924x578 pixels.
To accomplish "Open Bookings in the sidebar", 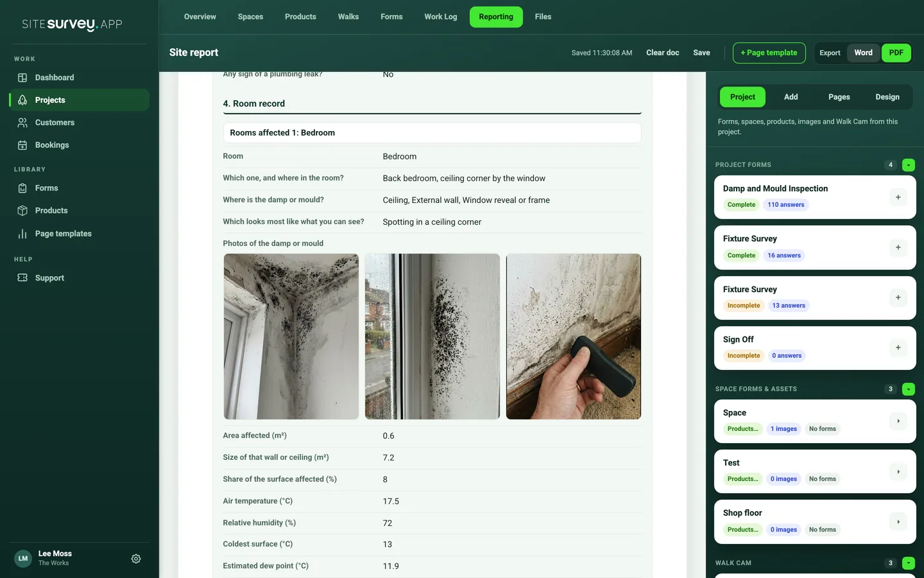I will pyautogui.click(x=80, y=145).
